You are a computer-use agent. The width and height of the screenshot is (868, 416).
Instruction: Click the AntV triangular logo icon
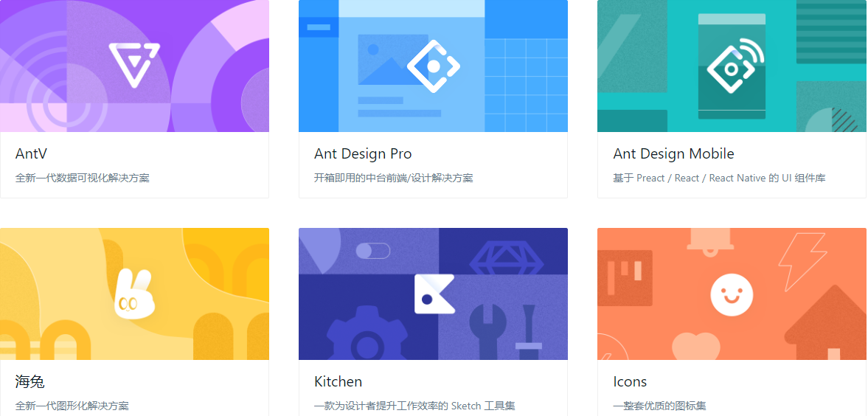pyautogui.click(x=134, y=65)
